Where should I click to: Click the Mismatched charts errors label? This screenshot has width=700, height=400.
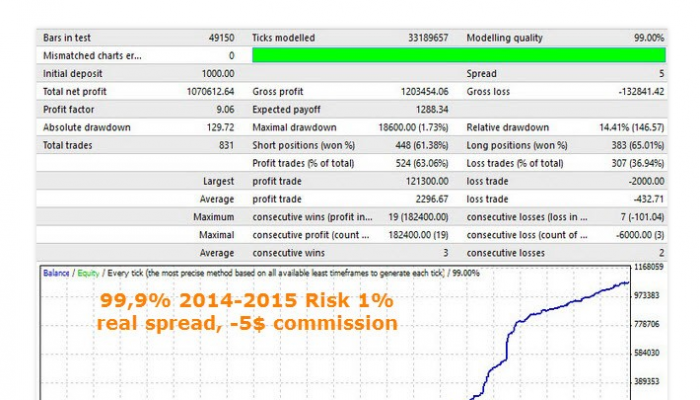(92, 56)
